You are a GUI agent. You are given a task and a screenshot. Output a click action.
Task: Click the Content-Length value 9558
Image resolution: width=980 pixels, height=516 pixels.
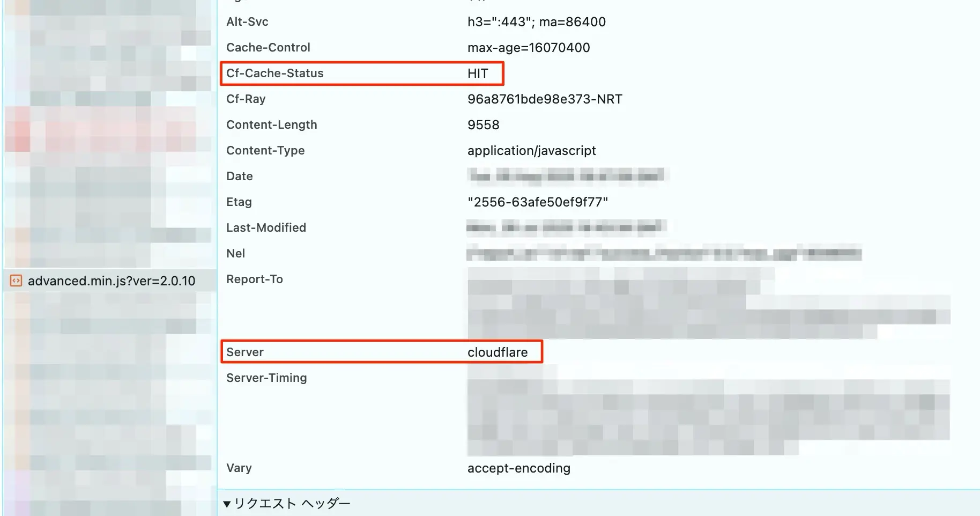coord(483,125)
